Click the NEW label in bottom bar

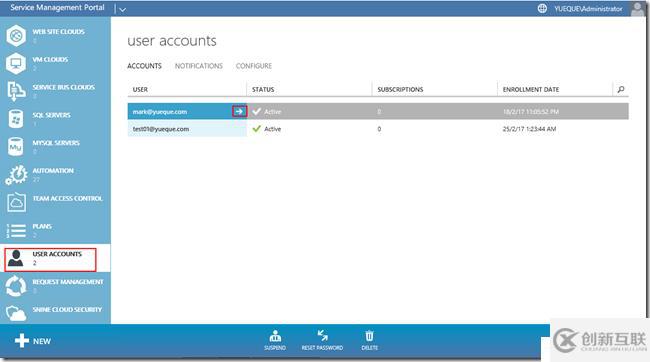click(x=42, y=341)
